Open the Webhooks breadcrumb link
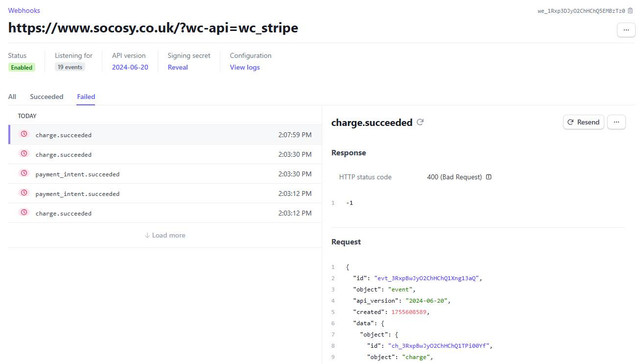The image size is (640, 364). coord(24,11)
